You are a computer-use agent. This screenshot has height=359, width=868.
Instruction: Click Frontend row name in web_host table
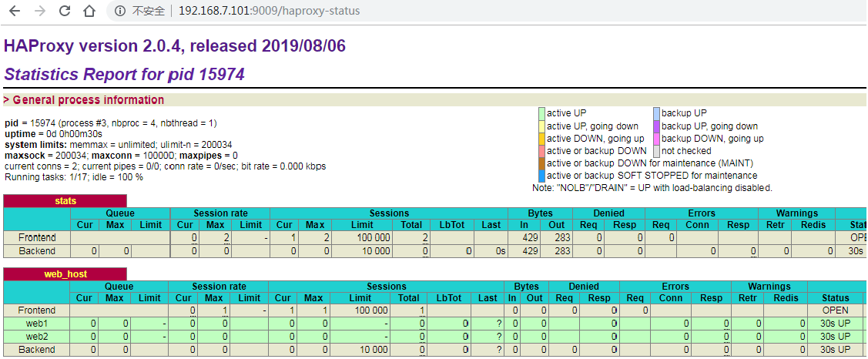(x=36, y=310)
